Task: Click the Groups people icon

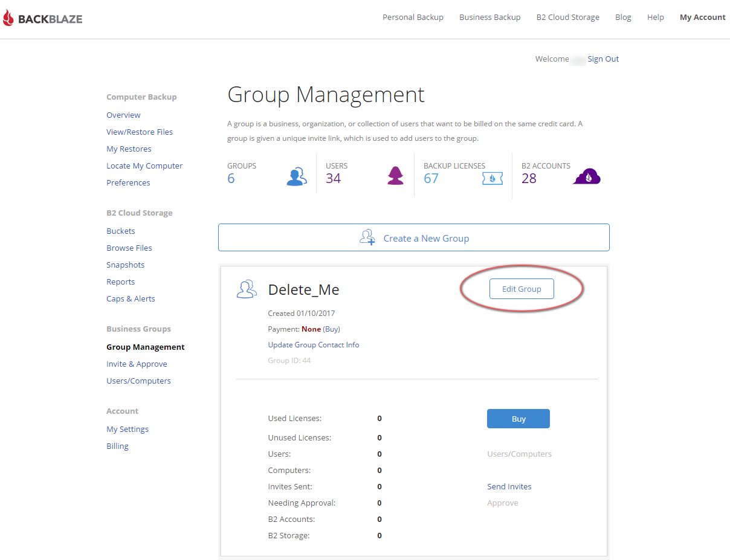Action: point(296,176)
